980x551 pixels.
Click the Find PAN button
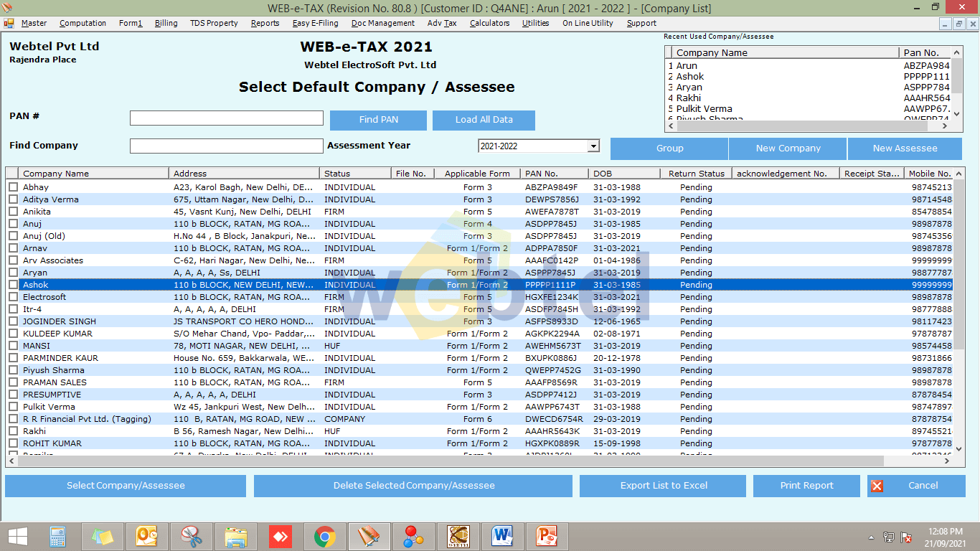378,120
